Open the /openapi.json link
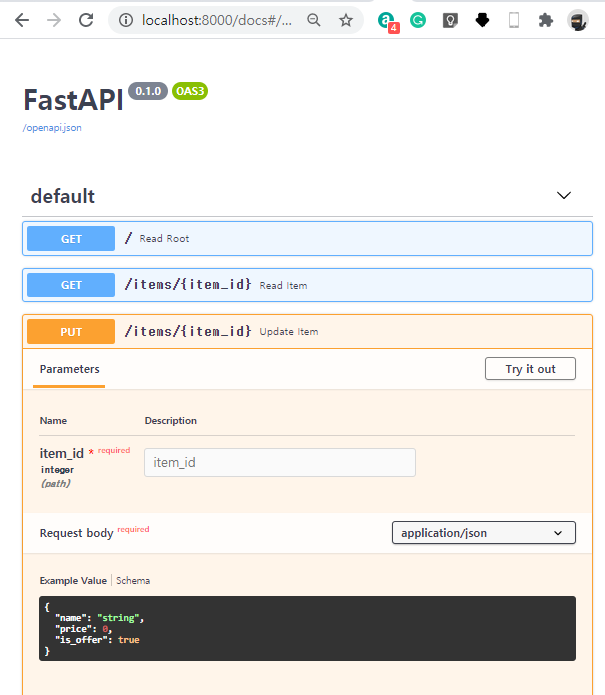Viewport: 605px width, 695px height. point(52,128)
